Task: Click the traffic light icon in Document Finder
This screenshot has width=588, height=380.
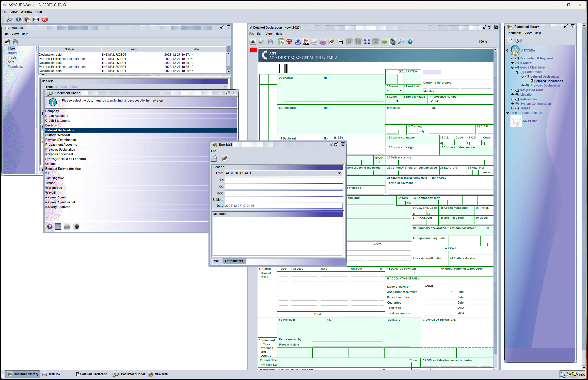Action: click(x=77, y=226)
